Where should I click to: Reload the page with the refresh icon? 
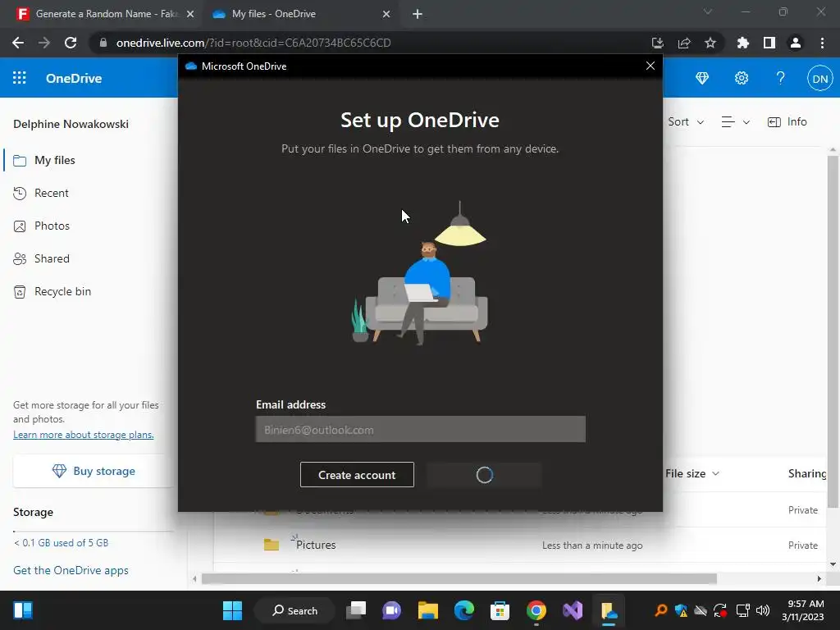click(x=71, y=43)
